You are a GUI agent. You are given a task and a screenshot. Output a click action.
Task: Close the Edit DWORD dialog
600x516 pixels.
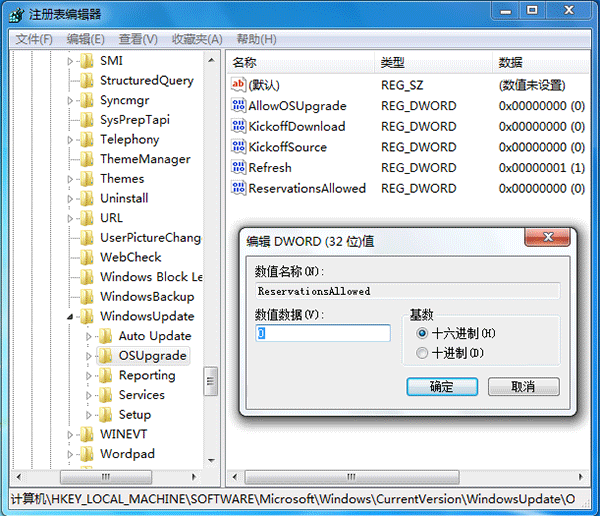pyautogui.click(x=548, y=237)
